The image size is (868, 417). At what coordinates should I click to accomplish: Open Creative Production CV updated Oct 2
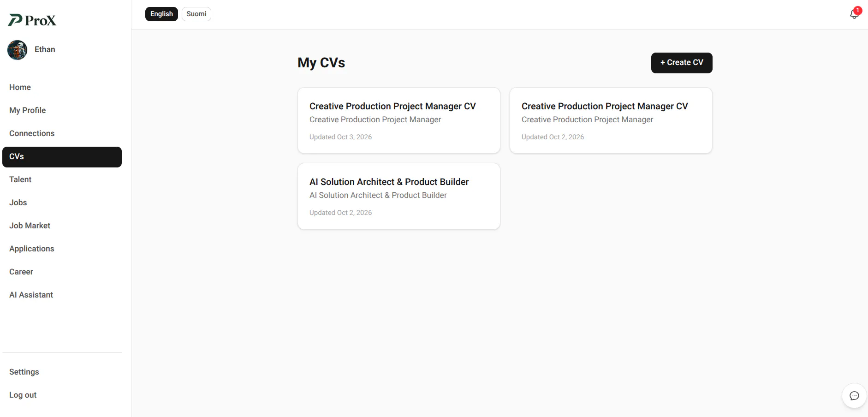(x=611, y=120)
